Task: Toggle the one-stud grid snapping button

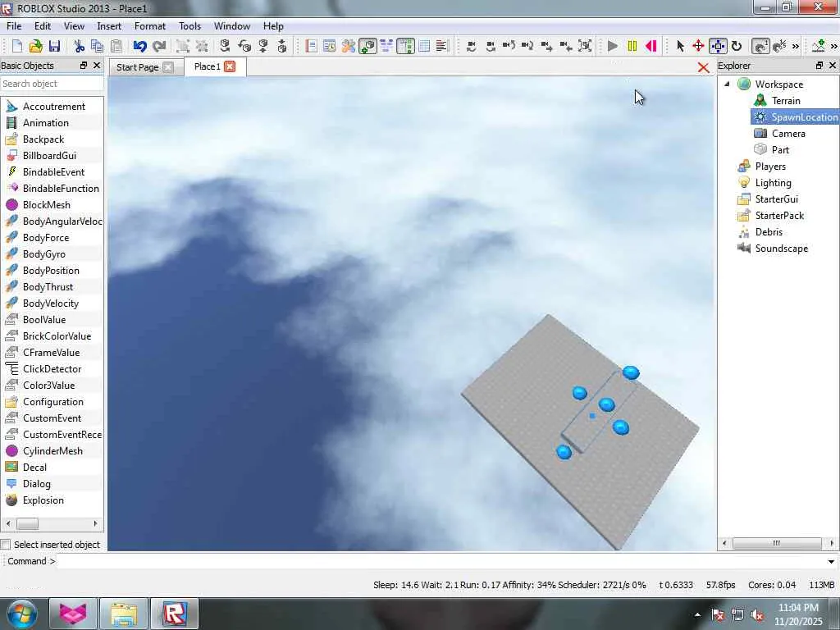Action: [760, 46]
